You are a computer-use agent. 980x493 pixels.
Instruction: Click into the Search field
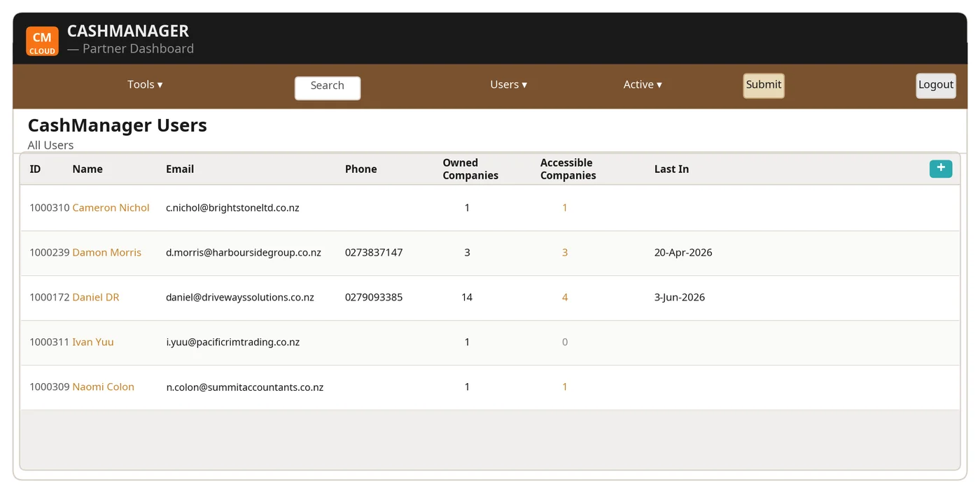[x=328, y=88]
